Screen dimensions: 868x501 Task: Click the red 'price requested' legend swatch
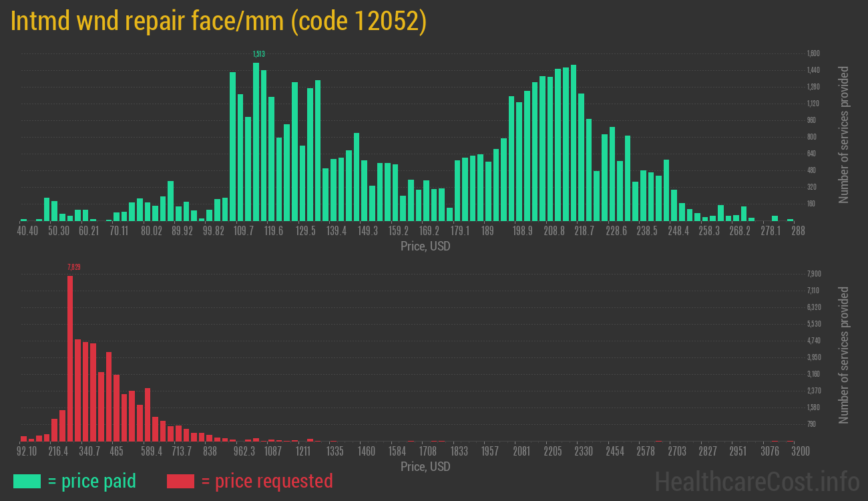click(180, 481)
